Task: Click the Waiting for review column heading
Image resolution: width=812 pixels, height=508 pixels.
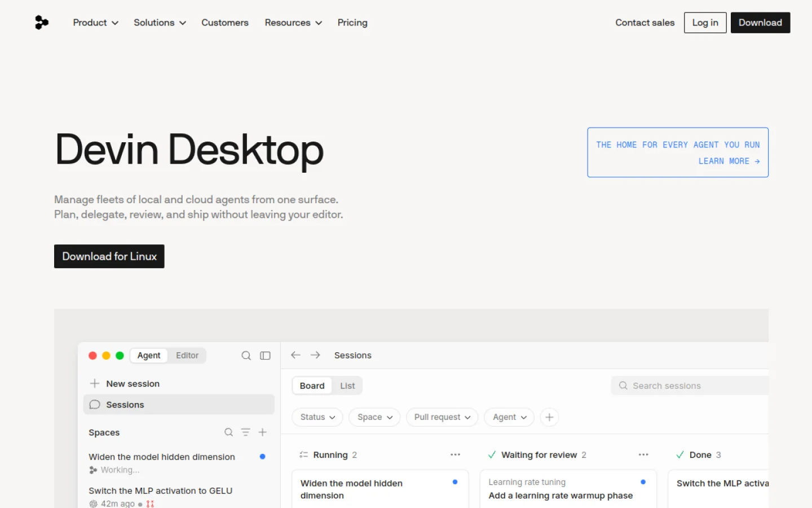Action: pyautogui.click(x=539, y=455)
